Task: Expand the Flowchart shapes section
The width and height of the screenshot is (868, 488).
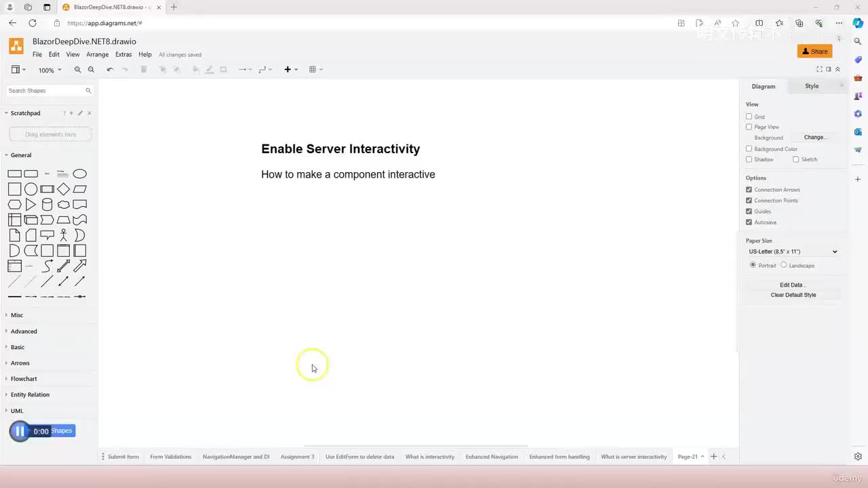Action: coord(24,379)
